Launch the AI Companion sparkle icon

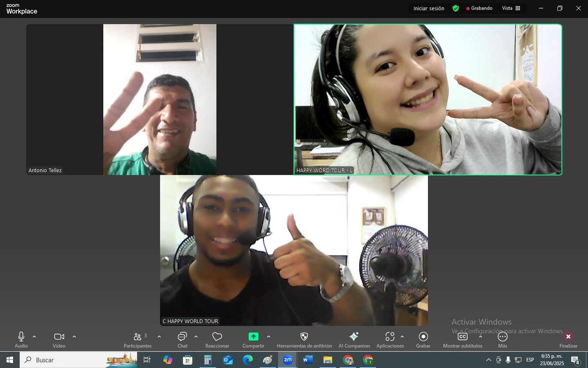(x=354, y=337)
